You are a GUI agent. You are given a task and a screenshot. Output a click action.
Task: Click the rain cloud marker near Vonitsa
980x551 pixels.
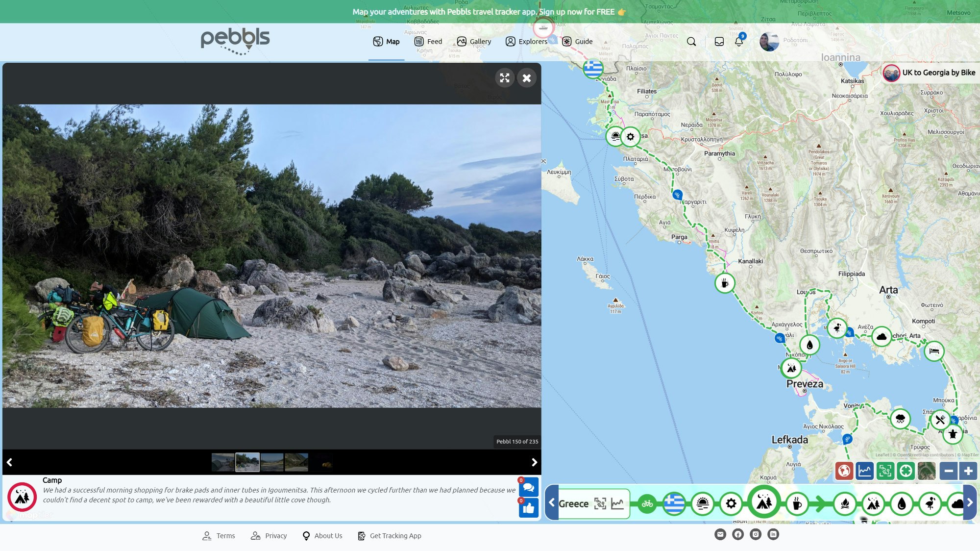tap(900, 419)
